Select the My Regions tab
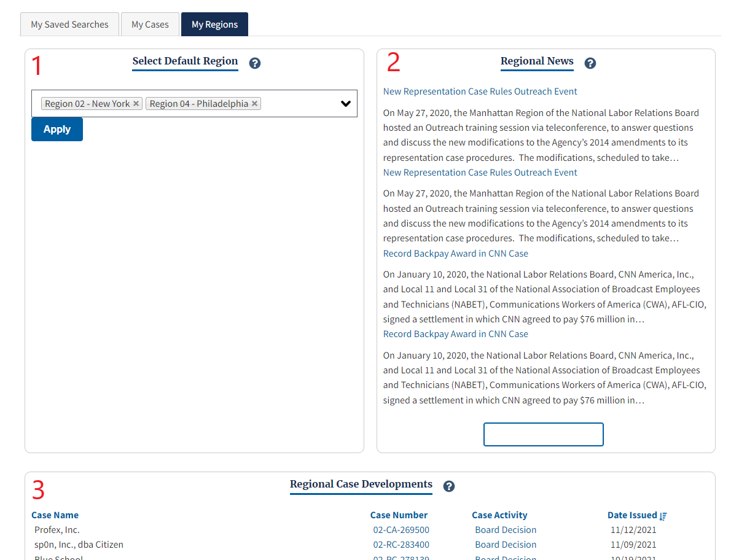Image resolution: width=739 pixels, height=560 pixels. [214, 25]
